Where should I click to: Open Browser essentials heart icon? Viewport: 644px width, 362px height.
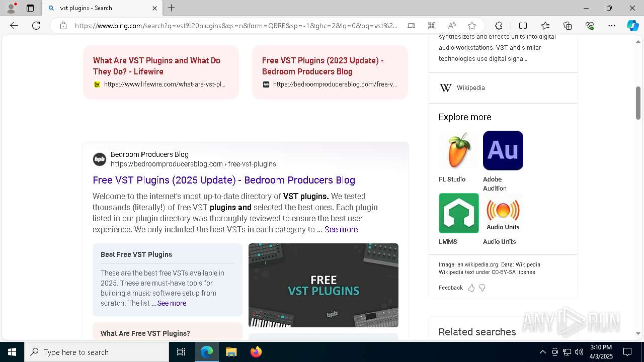(x=590, y=26)
